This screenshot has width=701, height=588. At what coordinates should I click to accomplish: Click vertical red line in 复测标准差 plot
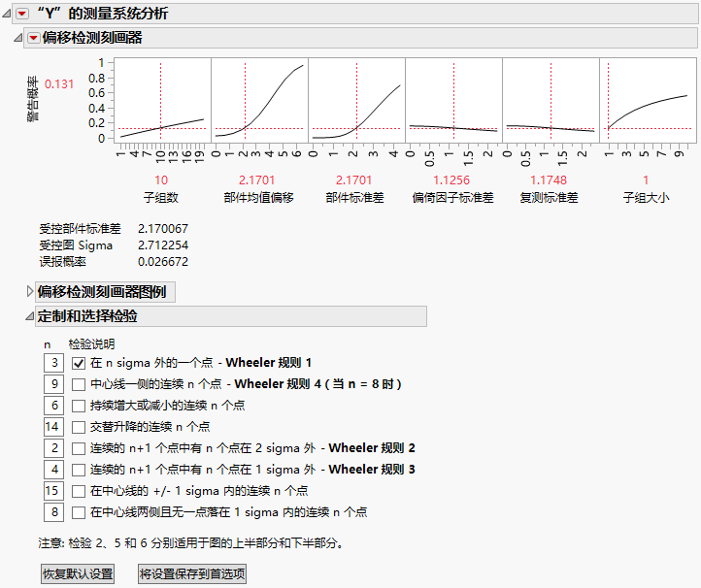tap(551, 101)
